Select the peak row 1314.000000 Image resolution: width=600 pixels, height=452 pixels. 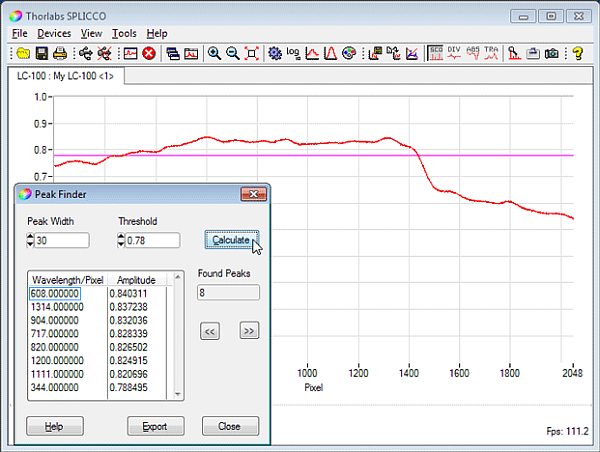coord(98,307)
